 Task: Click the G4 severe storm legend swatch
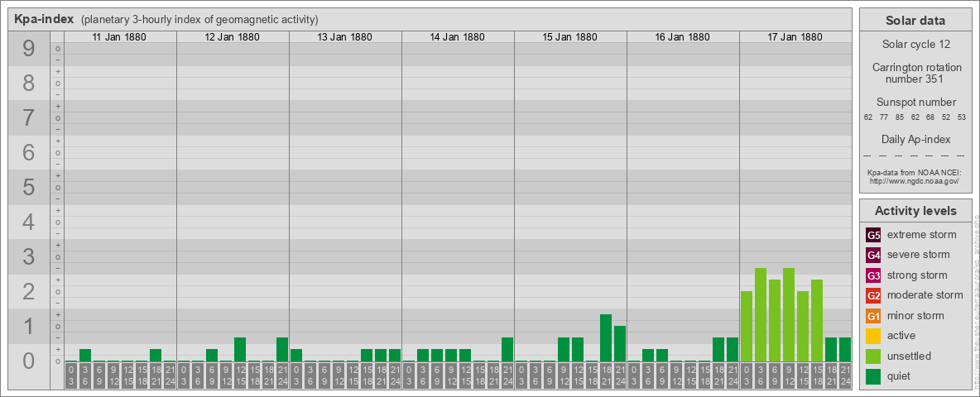tap(873, 256)
